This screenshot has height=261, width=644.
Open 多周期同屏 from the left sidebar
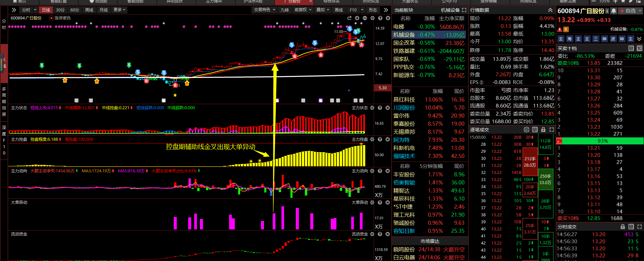coord(4,101)
